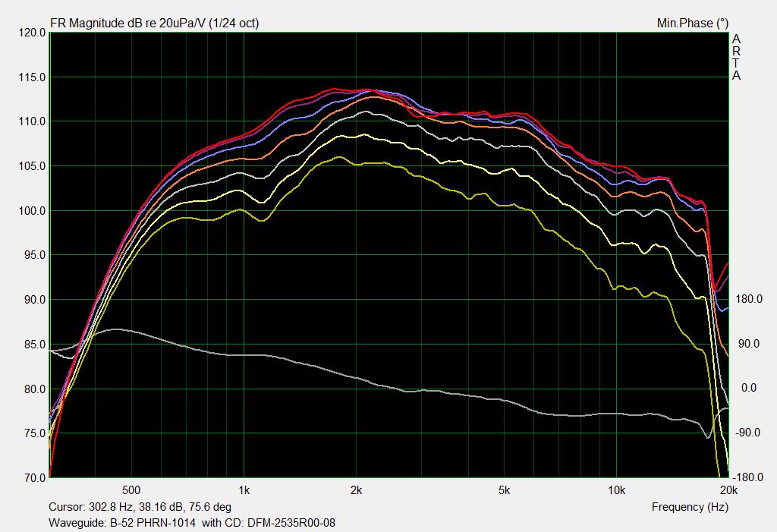Viewport: 777px width, 532px height.
Task: Click the 90.0 dB axis label
Action: click(35, 300)
